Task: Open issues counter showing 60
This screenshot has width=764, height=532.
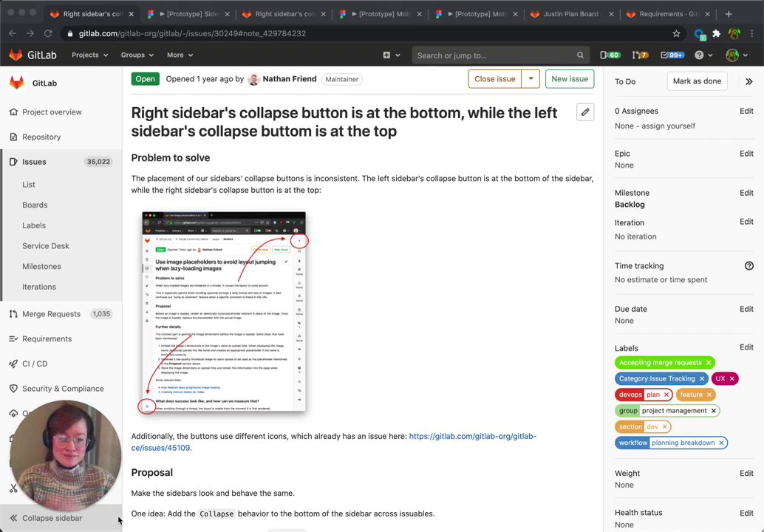Action: 610,55
